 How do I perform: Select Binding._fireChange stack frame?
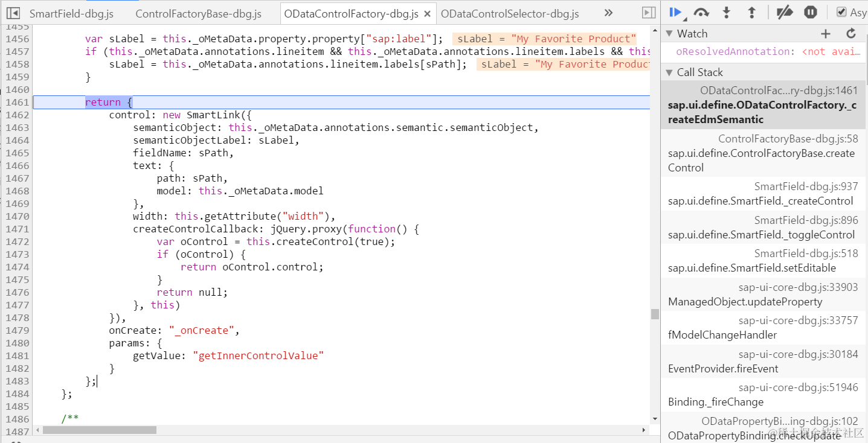point(764,395)
